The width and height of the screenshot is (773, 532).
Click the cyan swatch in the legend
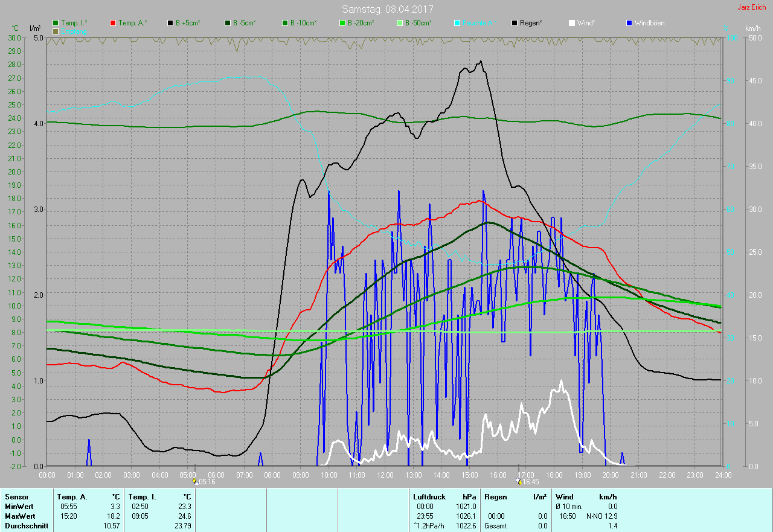[457, 23]
